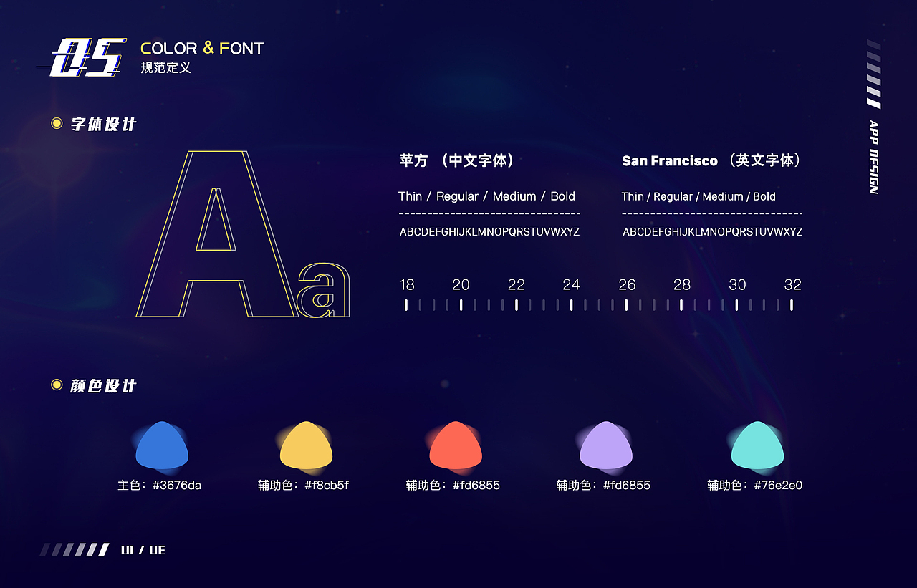
Task: Click the 辅助色：#76e2e0 label
Action: (x=755, y=486)
